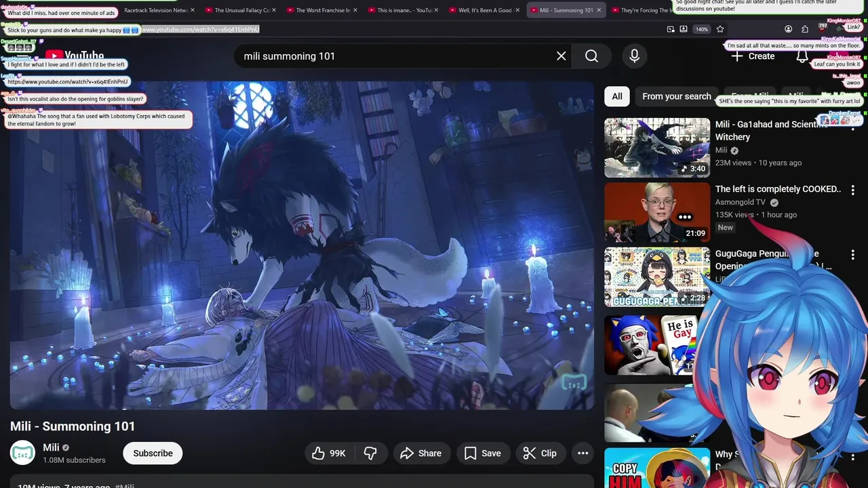Click '1.08M subscribers' text

point(74,460)
